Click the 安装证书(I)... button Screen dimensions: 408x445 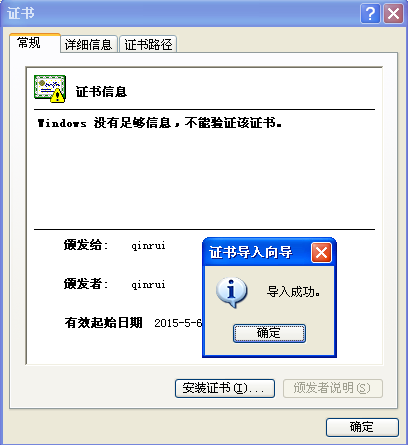(x=225, y=388)
